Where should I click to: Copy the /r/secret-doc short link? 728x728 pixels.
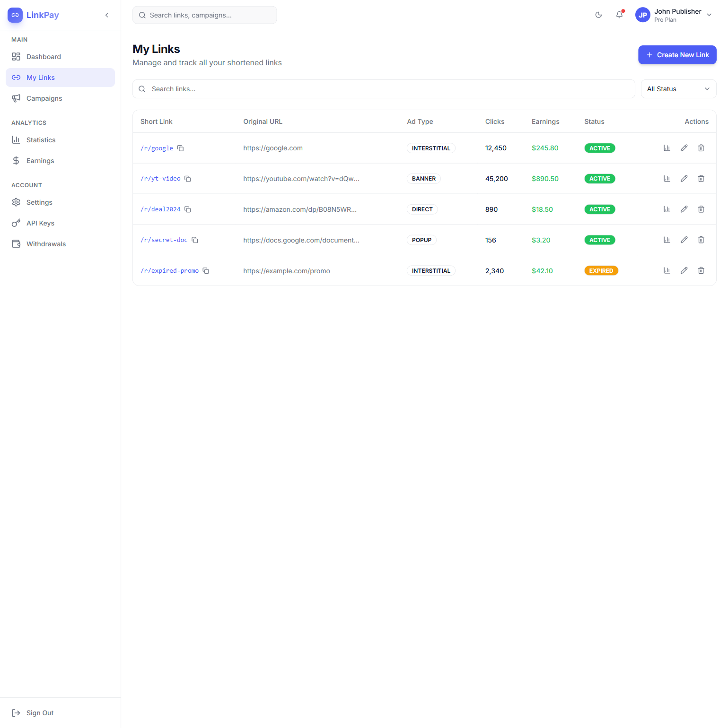point(195,240)
